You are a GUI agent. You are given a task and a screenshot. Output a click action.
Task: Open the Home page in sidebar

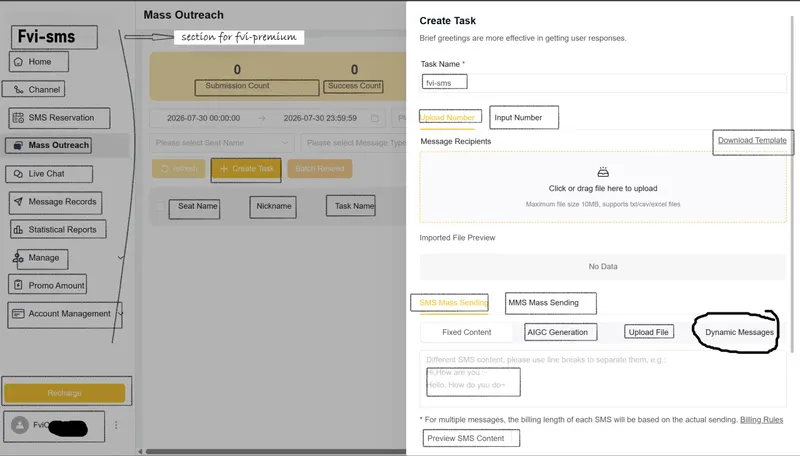[39, 62]
